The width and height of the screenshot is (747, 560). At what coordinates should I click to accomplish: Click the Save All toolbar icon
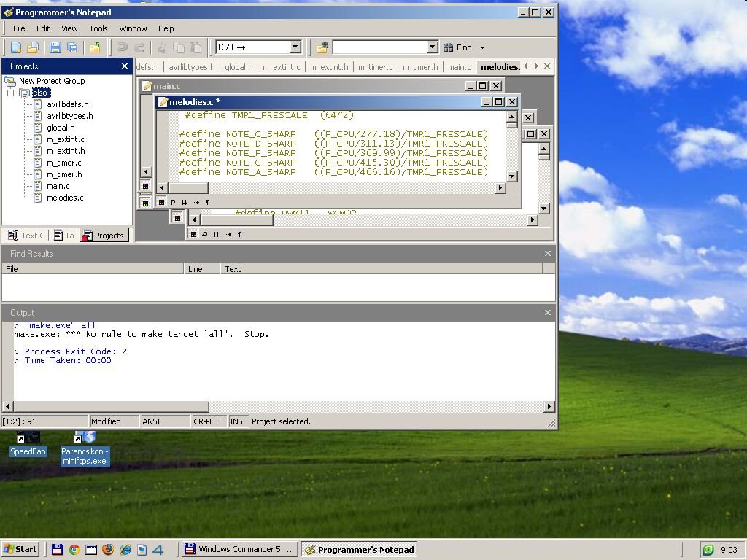72,47
